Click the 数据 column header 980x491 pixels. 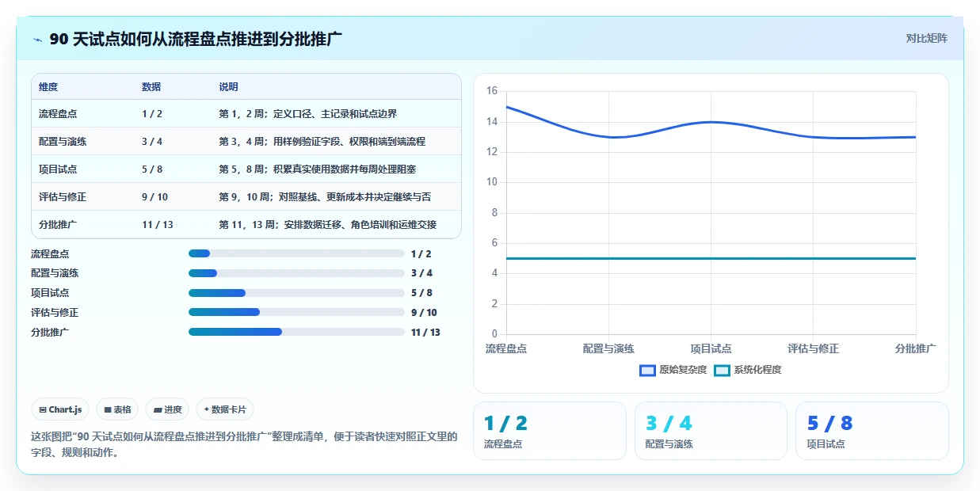(151, 87)
